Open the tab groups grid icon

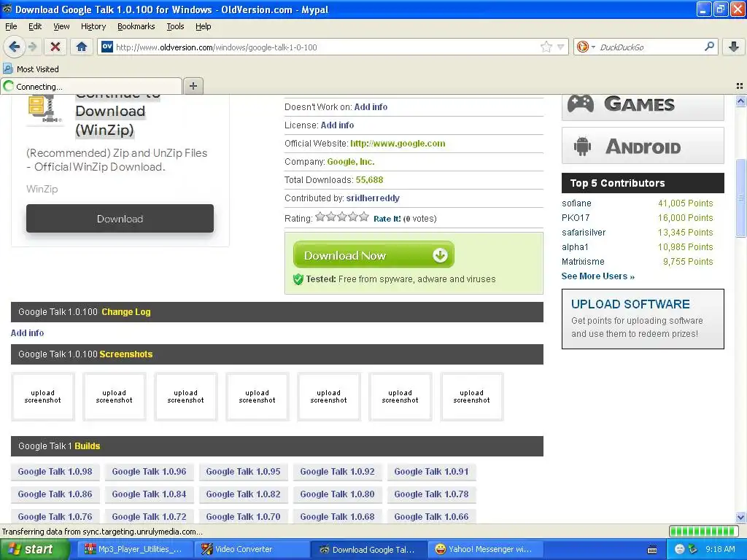(740, 86)
